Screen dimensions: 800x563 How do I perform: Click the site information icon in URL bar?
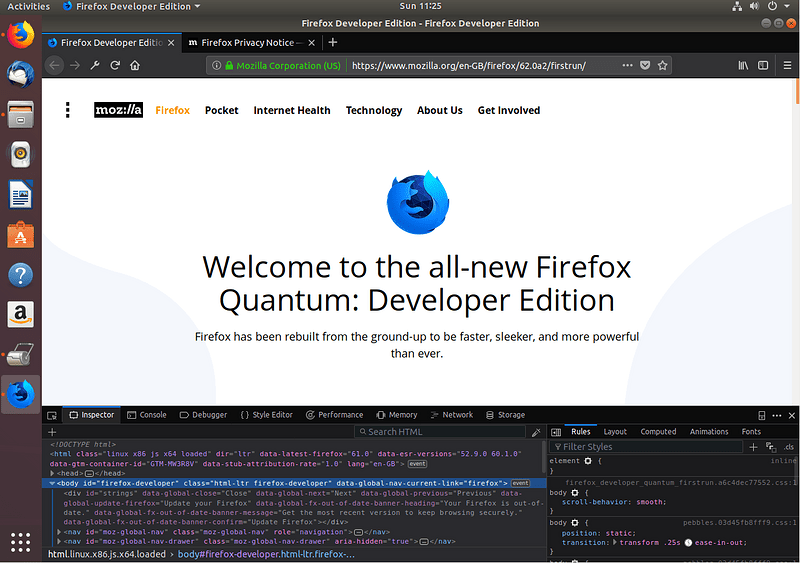coord(216,65)
